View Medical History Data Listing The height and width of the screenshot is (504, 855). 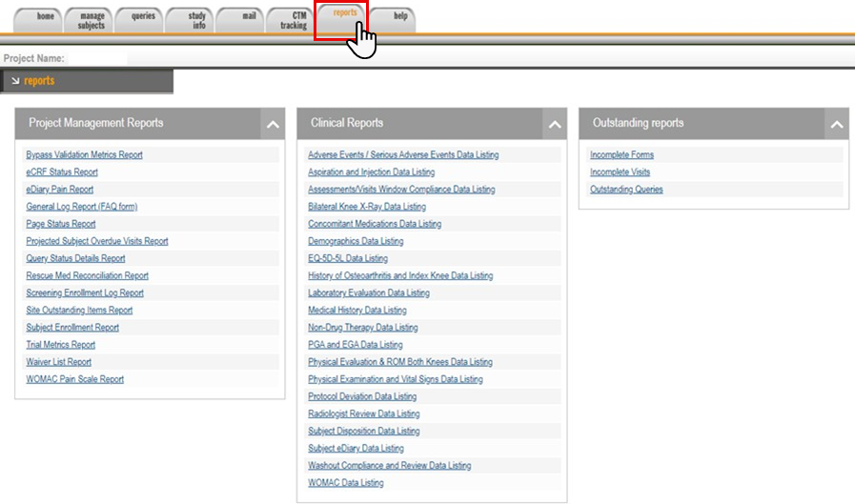[x=357, y=310]
